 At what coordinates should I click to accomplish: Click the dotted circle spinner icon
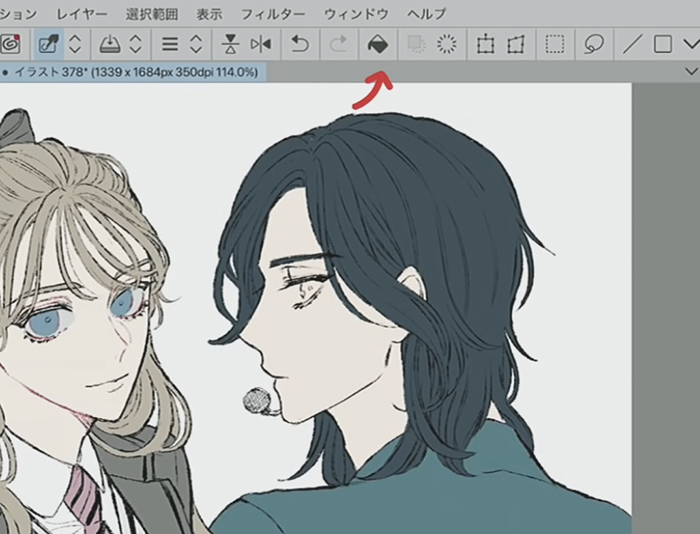point(447,45)
